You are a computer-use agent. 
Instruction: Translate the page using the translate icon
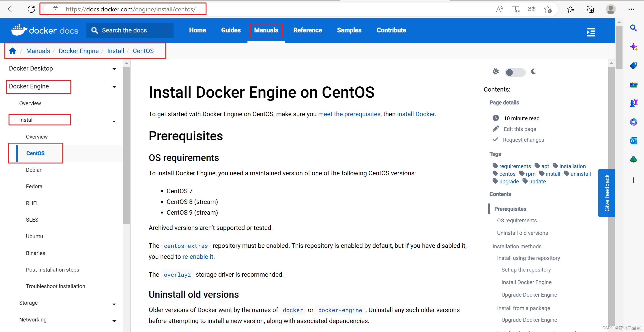[x=532, y=9]
